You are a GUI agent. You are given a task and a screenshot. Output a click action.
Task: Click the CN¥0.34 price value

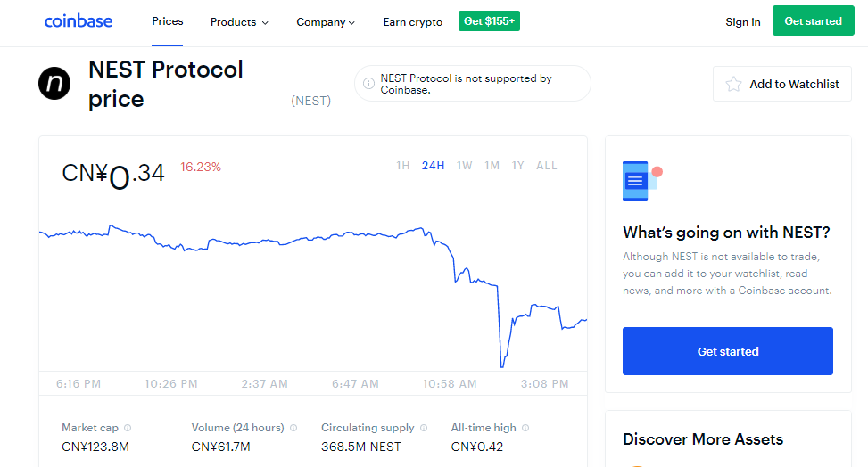(113, 175)
